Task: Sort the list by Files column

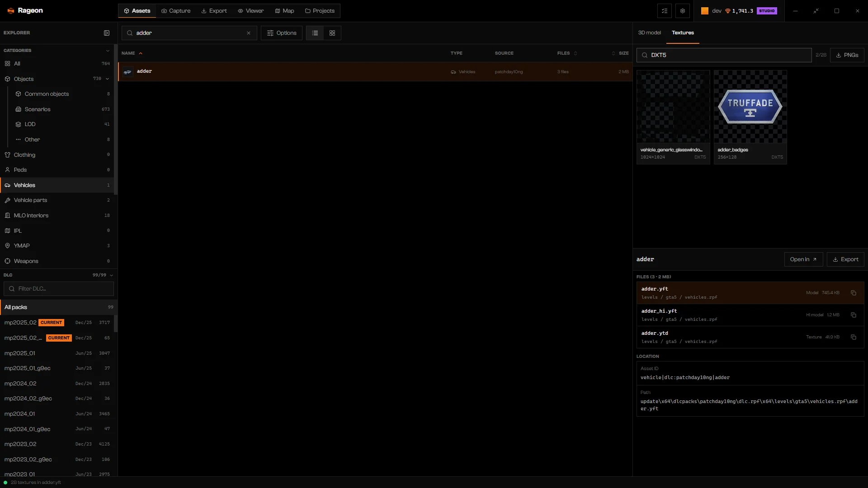Action: (567, 53)
